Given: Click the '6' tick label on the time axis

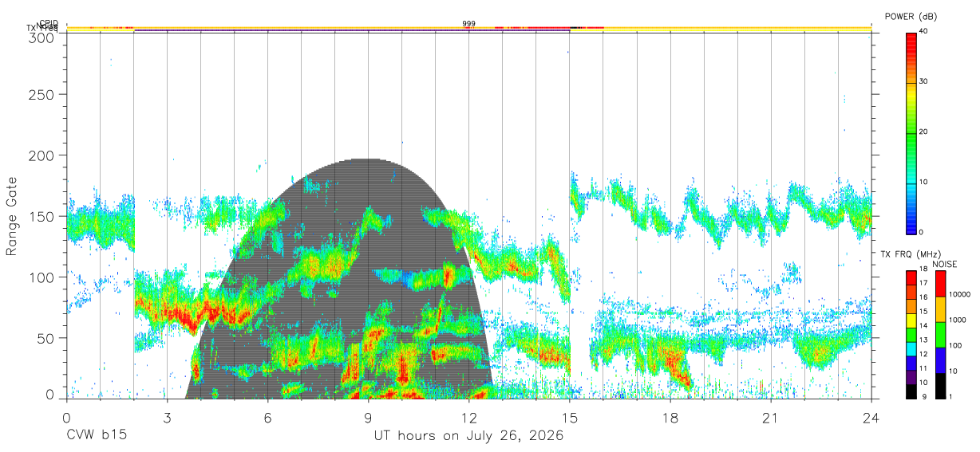Looking at the screenshot, I should [267, 418].
